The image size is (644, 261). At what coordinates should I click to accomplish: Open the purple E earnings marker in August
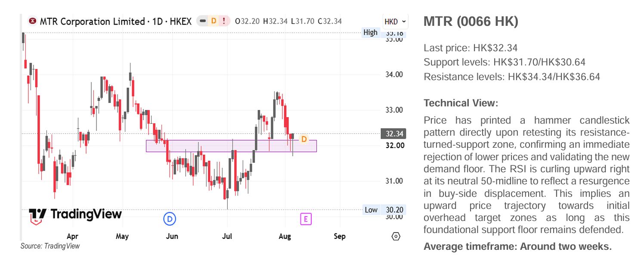(x=306, y=219)
